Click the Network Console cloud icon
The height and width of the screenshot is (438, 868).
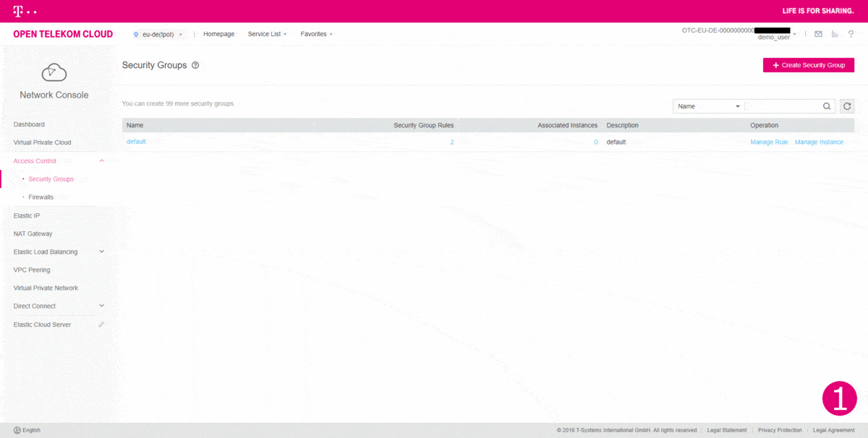point(53,71)
